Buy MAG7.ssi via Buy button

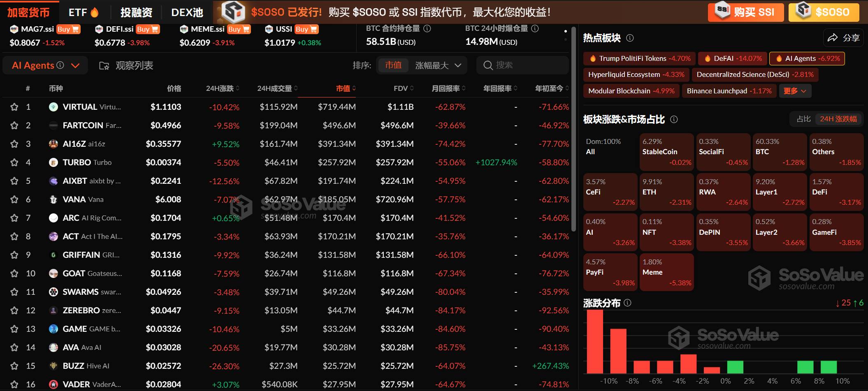68,29
